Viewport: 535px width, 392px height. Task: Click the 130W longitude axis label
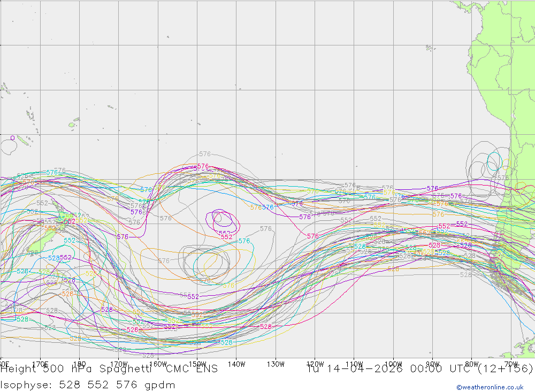click(276, 364)
